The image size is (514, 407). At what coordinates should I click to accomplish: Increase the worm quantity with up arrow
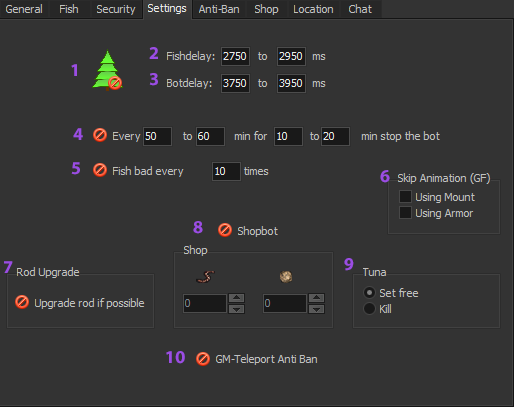tap(236, 298)
